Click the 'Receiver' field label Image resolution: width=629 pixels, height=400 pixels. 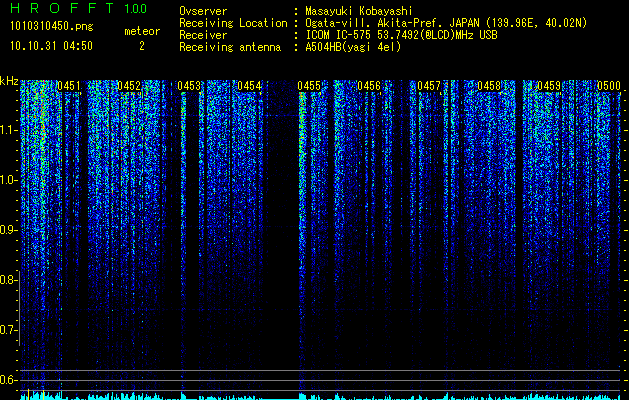tap(203, 35)
